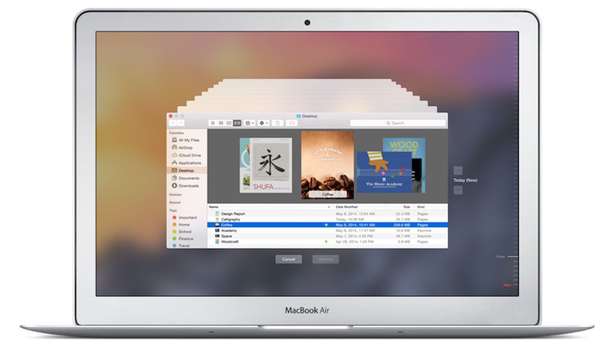Click the red Important tag swatch
The image size is (615, 364).
175,217
